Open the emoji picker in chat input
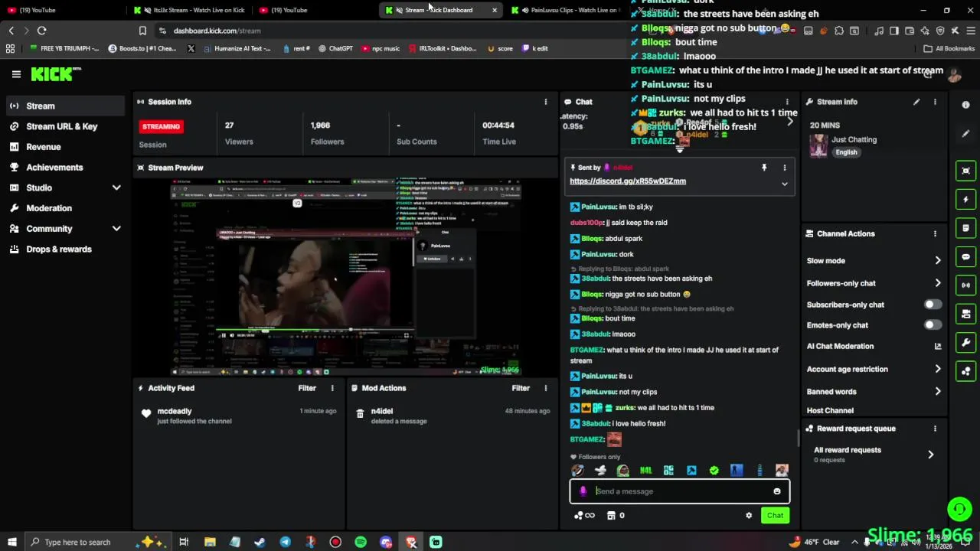 point(776,491)
